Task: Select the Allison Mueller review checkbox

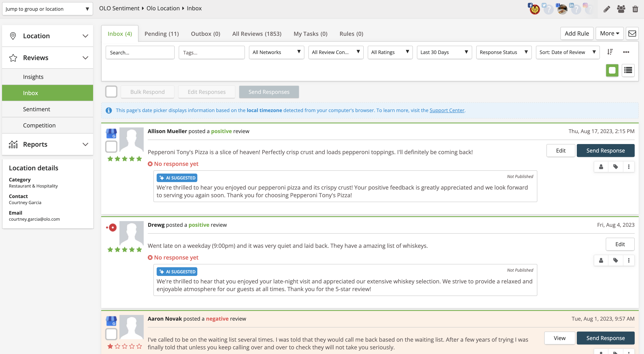Action: (111, 147)
